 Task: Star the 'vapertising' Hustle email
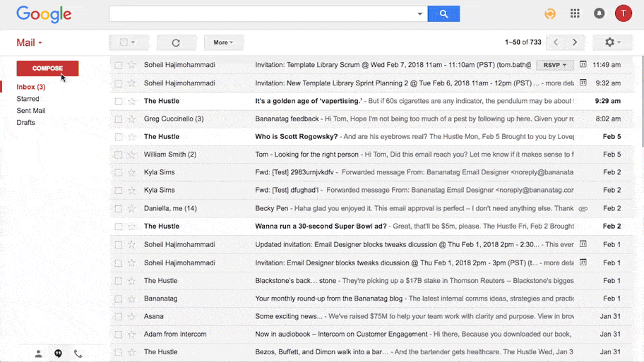[x=131, y=101]
